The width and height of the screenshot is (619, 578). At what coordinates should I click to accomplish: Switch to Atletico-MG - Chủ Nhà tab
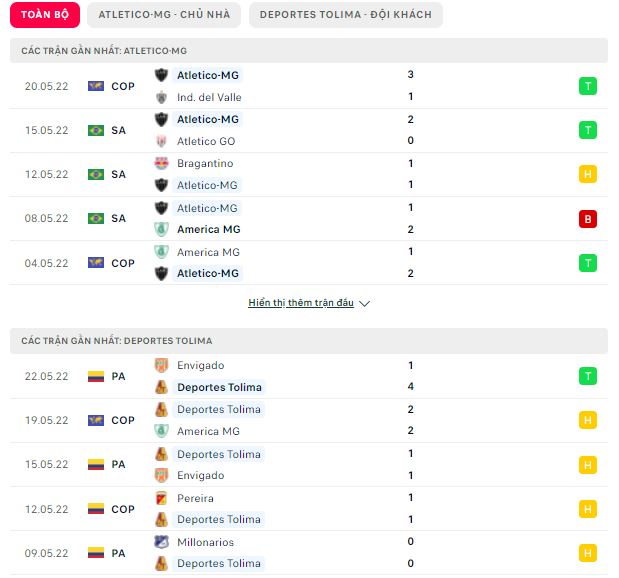(x=164, y=15)
